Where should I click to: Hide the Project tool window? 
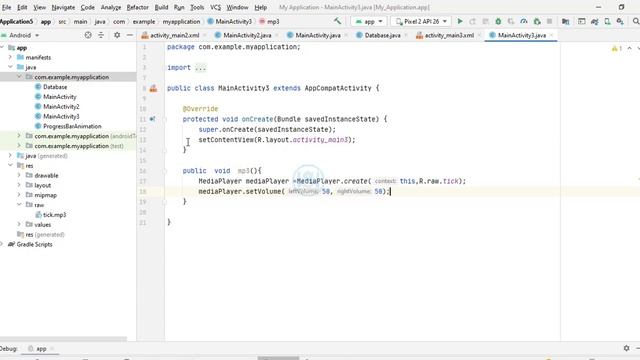click(x=130, y=35)
